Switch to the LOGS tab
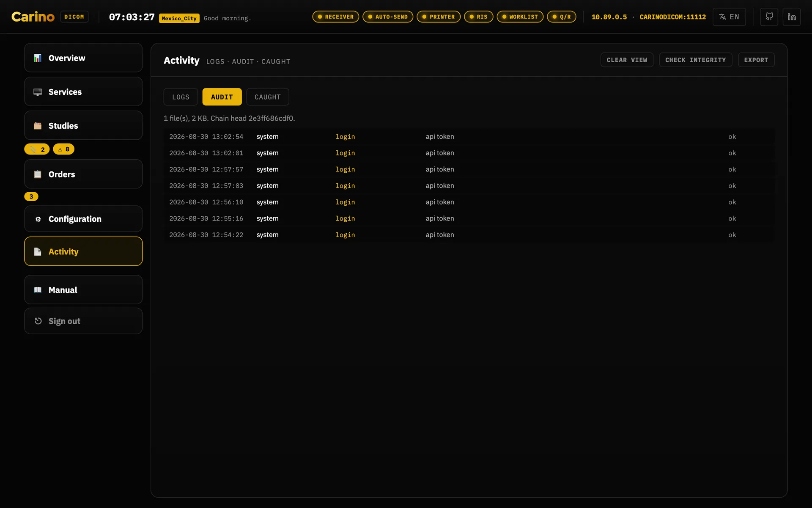 181,97
